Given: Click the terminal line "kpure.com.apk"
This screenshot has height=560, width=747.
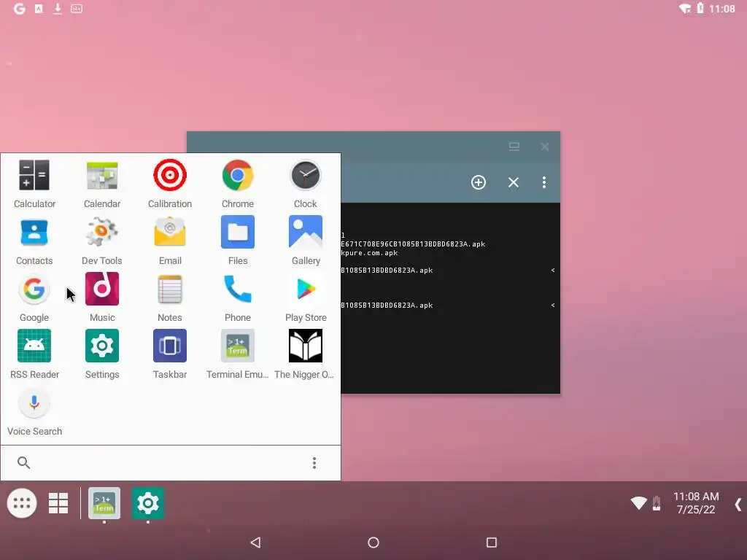Looking at the screenshot, I should pyautogui.click(x=369, y=253).
